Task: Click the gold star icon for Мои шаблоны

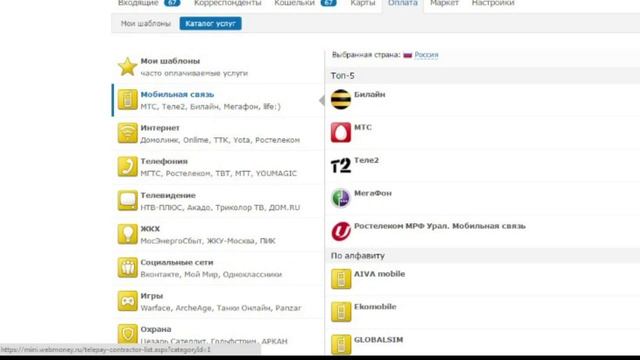Action: pyautogui.click(x=127, y=67)
